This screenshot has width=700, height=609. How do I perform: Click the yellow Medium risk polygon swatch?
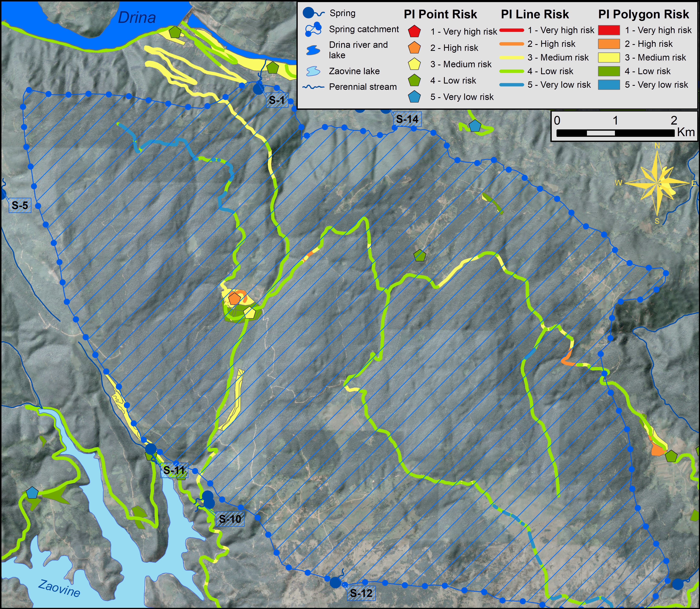tap(609, 57)
